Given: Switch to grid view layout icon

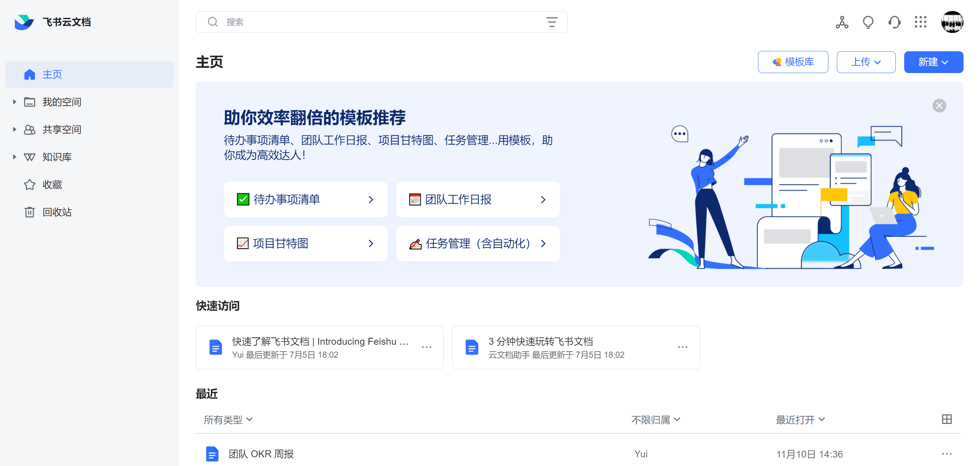Looking at the screenshot, I should coord(946,419).
